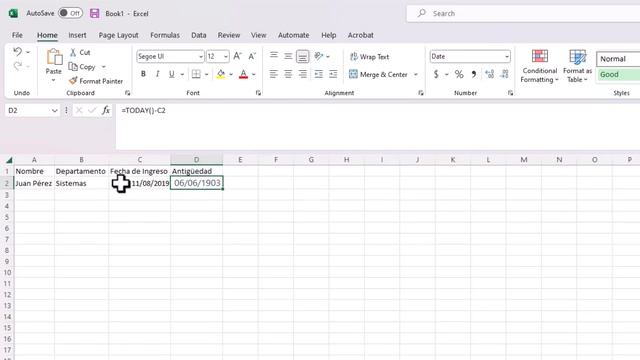
Task: Open the Font name dropdown
Action: (200, 56)
